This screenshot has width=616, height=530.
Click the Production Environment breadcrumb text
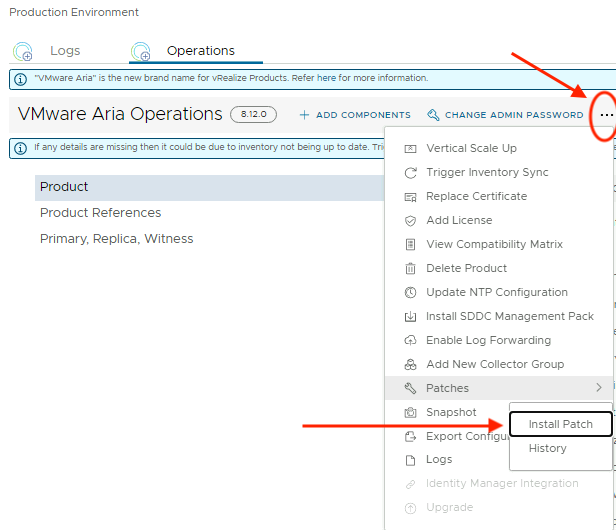(74, 12)
